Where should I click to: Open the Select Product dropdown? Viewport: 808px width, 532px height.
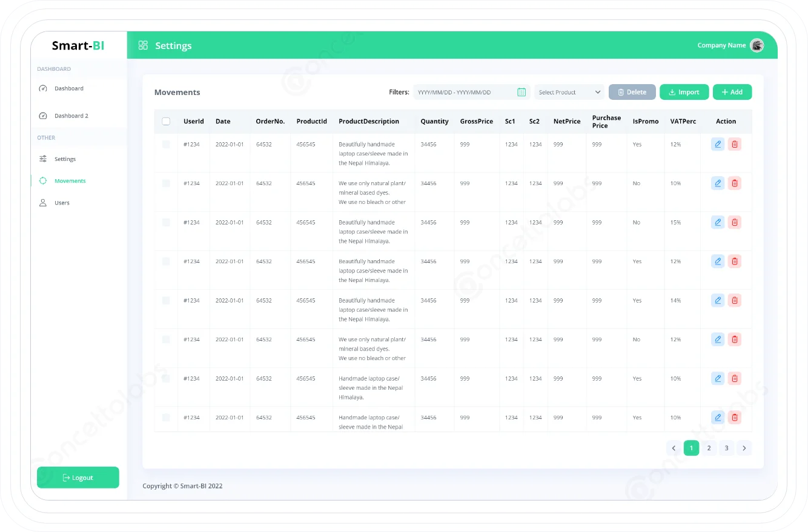(x=569, y=92)
